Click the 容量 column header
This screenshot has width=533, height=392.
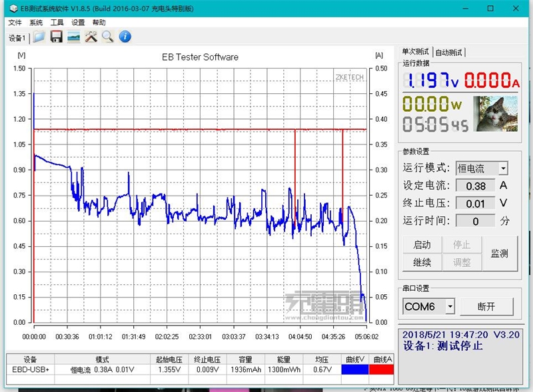coord(246,359)
